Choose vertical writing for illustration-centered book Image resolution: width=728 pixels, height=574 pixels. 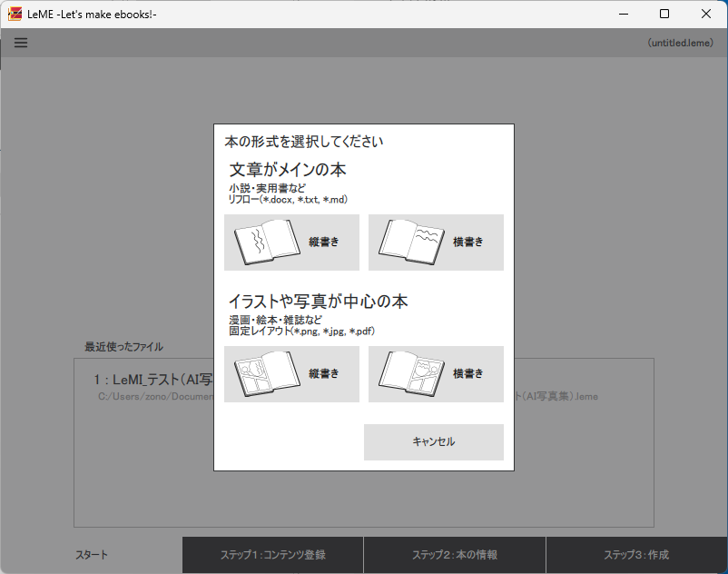[x=291, y=374]
